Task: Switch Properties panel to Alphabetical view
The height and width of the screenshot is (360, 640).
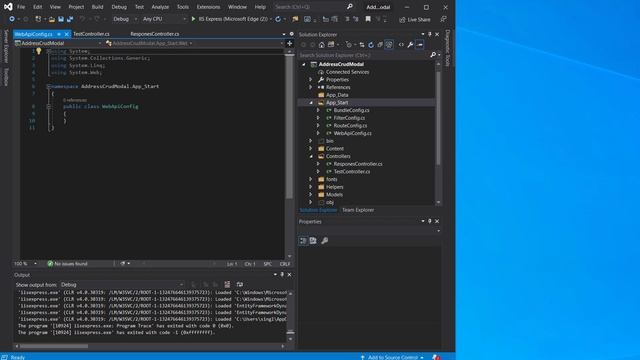Action: (x=313, y=241)
